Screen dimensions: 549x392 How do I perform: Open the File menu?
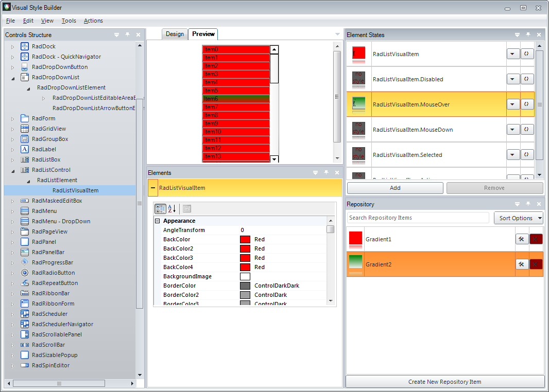(x=10, y=21)
